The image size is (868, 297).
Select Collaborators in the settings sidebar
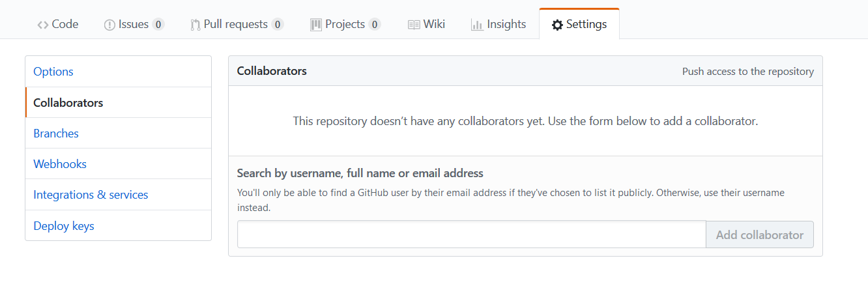(68, 103)
